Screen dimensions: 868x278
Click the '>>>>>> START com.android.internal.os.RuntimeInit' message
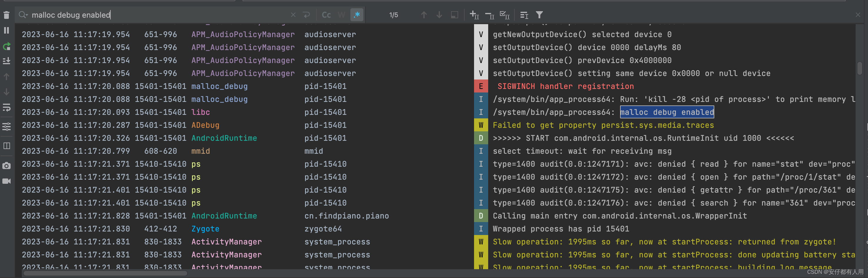point(643,138)
